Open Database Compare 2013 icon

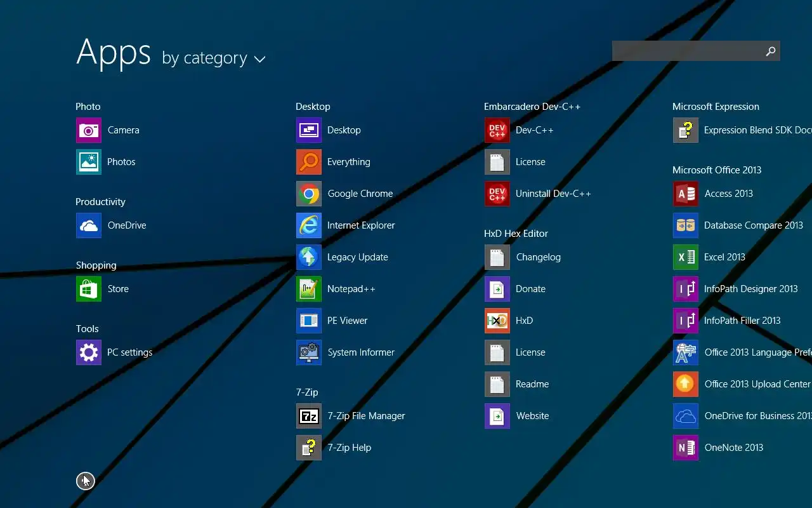coord(686,225)
